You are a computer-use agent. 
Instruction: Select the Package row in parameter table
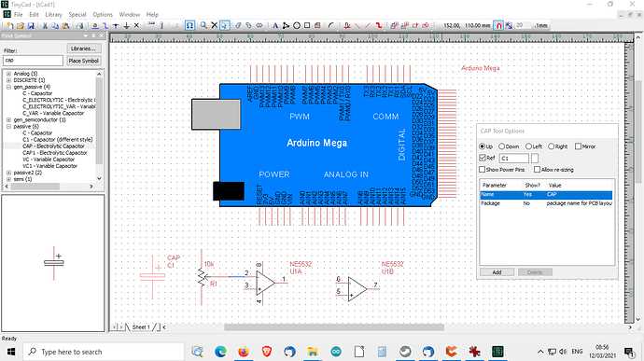point(546,203)
